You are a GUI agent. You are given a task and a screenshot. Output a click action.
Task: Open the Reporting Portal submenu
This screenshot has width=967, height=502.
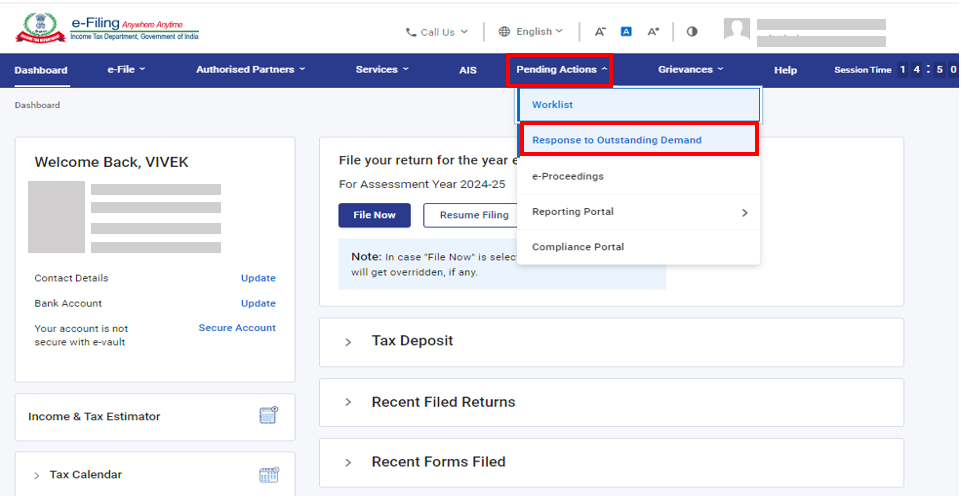(x=638, y=212)
